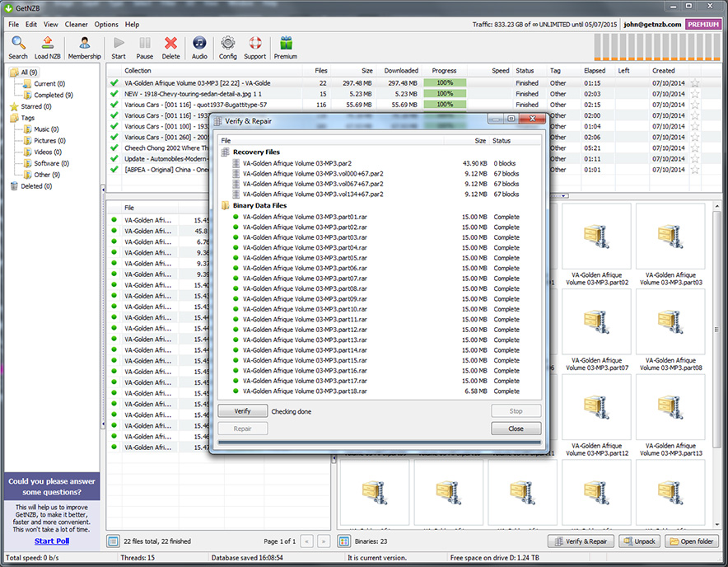Screen dimensions: 728x567
Task: Click Verify button in Verify & Repair dialog
Action: coord(242,411)
